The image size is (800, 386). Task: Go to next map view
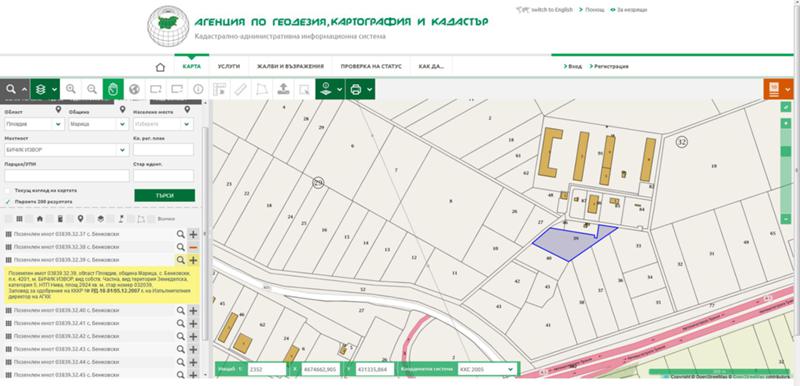[x=177, y=89]
